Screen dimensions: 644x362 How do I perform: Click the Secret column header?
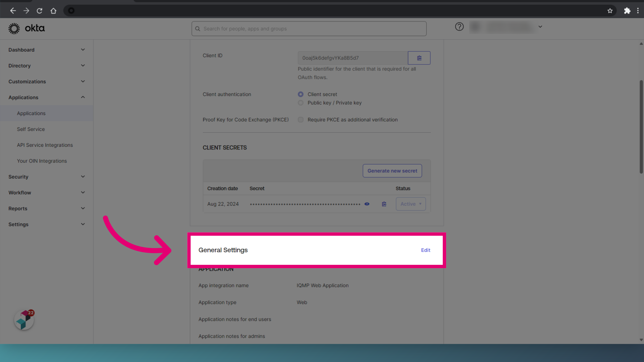click(x=257, y=189)
